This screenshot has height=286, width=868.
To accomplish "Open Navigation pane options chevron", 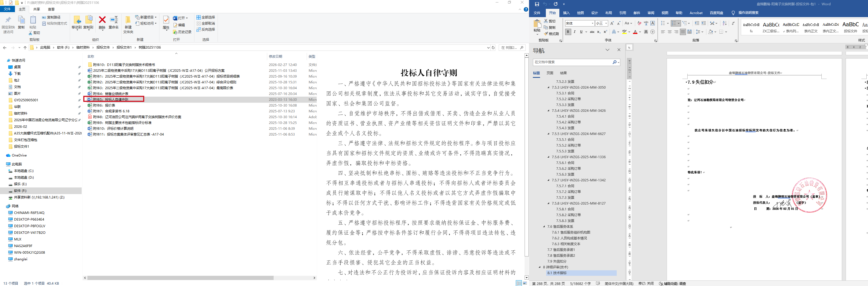I will (608, 50).
